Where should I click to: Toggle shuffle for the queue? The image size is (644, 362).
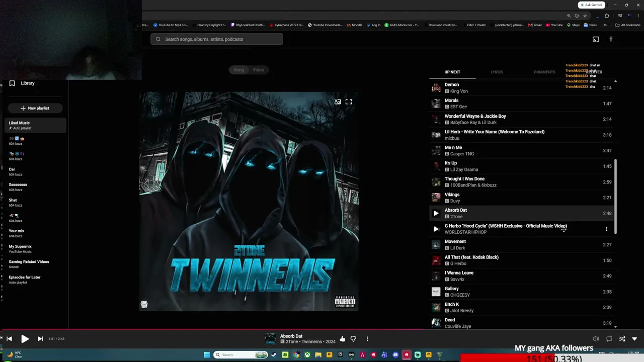tap(622, 339)
